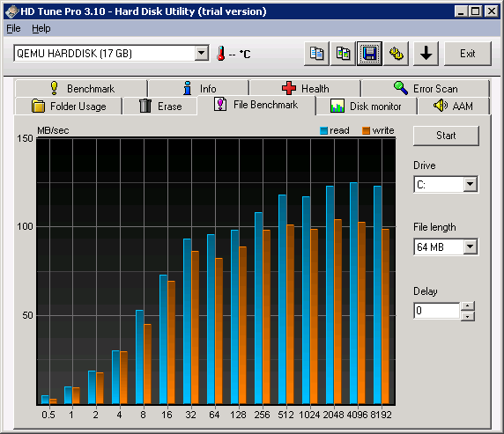The image size is (504, 434).
Task: Select the Disk monitor tab
Action: [367, 106]
